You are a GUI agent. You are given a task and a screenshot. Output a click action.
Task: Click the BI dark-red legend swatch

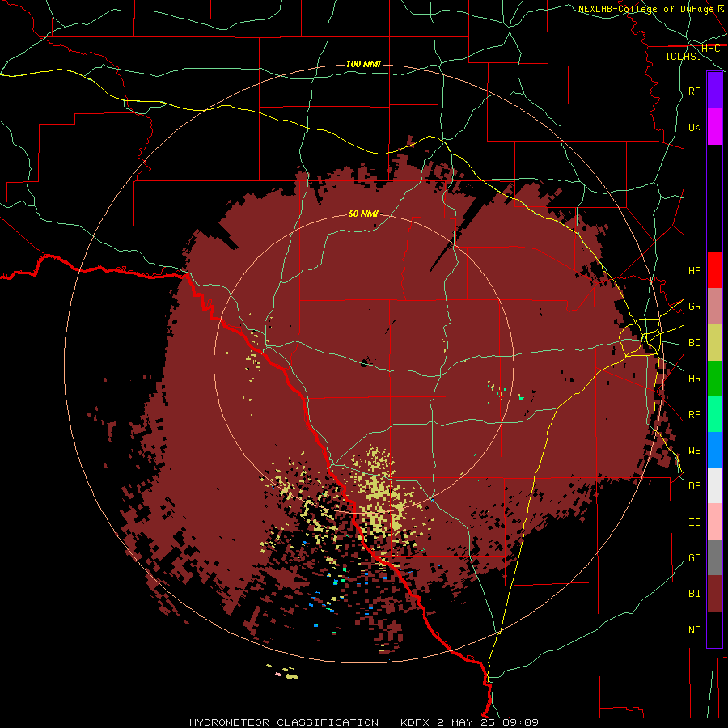pyautogui.click(x=714, y=594)
